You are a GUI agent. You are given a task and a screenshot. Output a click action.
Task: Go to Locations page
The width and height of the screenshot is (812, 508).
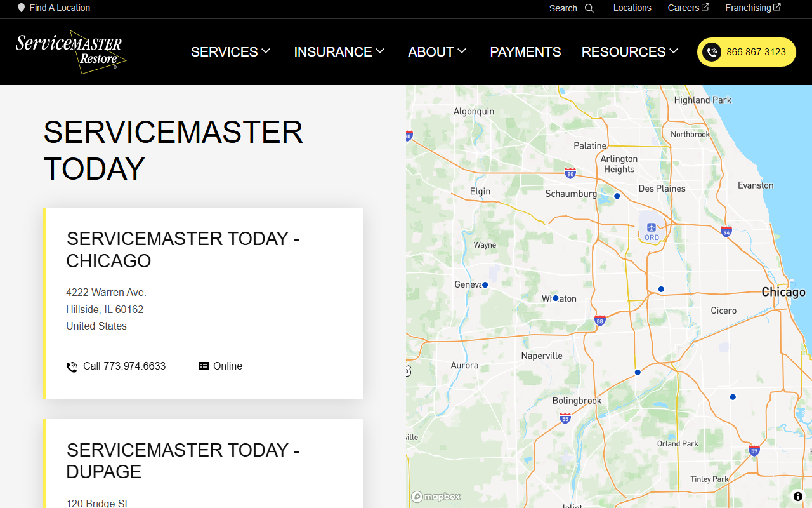point(632,8)
